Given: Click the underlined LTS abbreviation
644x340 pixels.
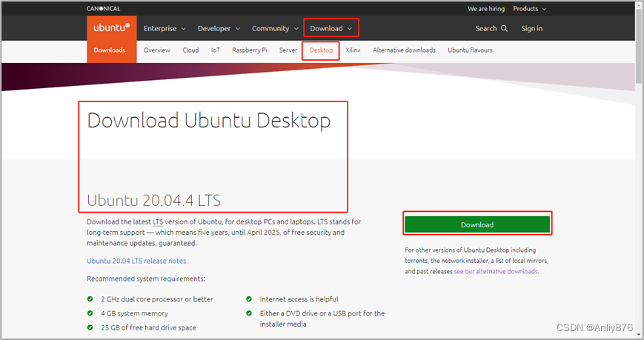Looking at the screenshot, I should (158, 221).
